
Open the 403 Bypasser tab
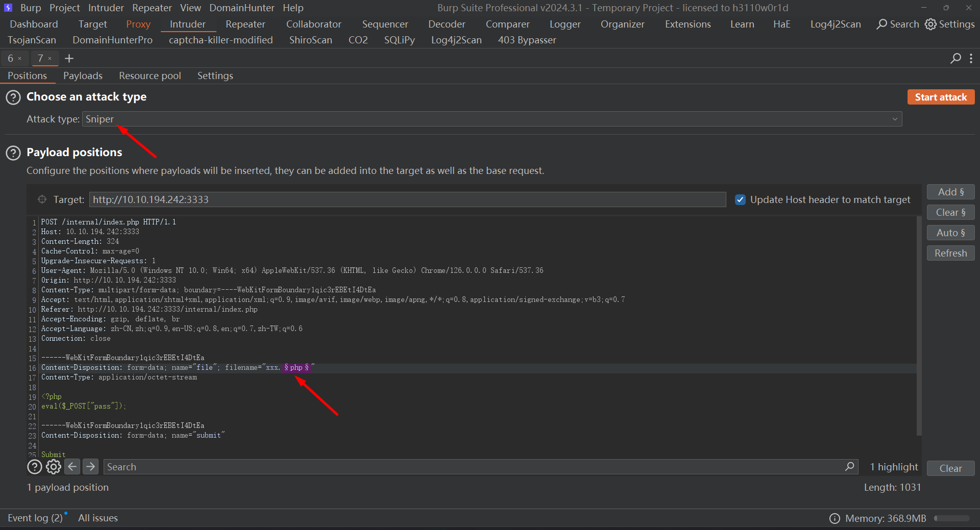(x=527, y=40)
